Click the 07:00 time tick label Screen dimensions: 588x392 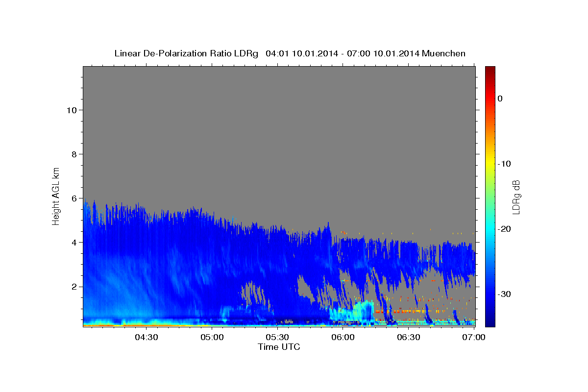tap(474, 337)
